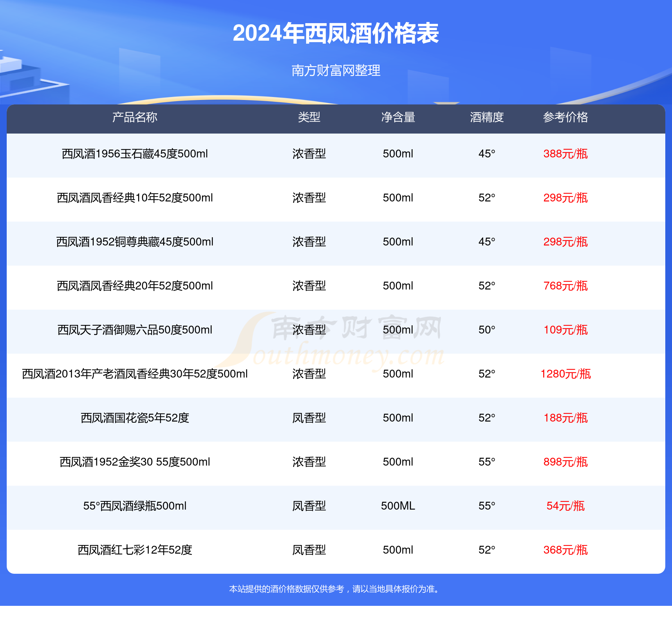The height and width of the screenshot is (623, 672).
Task: Click the 500ML value in 绿瓶 row
Action: [x=398, y=506]
